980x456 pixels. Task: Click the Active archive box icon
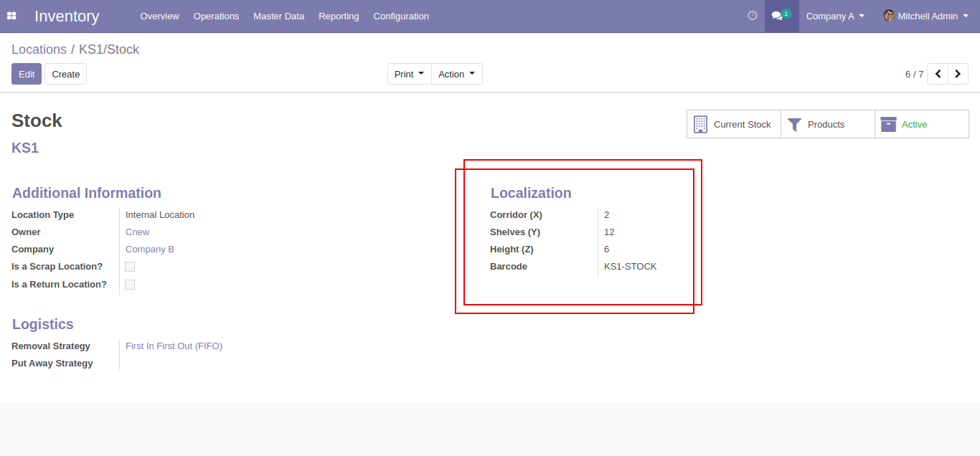888,125
